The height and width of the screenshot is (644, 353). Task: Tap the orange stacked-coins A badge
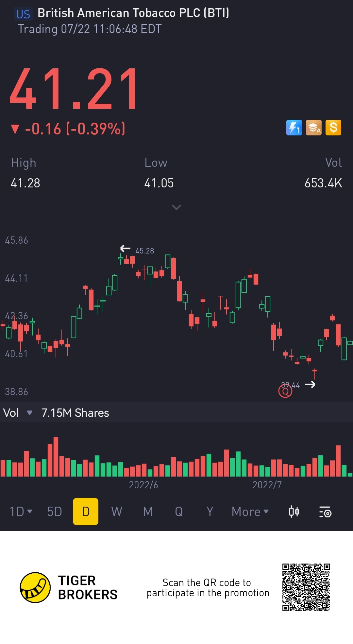pyautogui.click(x=313, y=128)
